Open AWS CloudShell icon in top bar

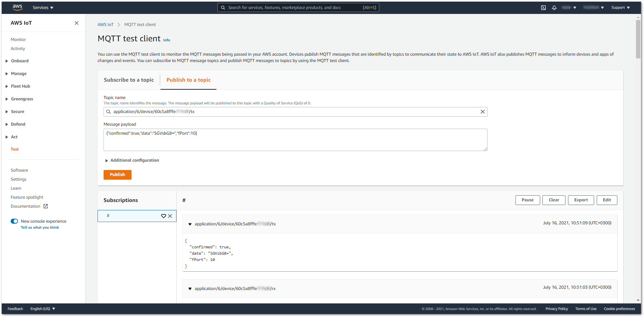click(543, 8)
